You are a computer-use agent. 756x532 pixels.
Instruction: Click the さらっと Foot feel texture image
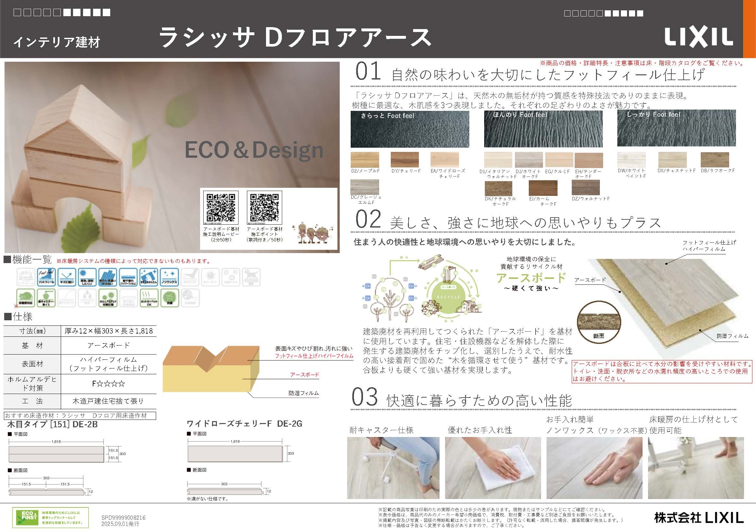410,129
